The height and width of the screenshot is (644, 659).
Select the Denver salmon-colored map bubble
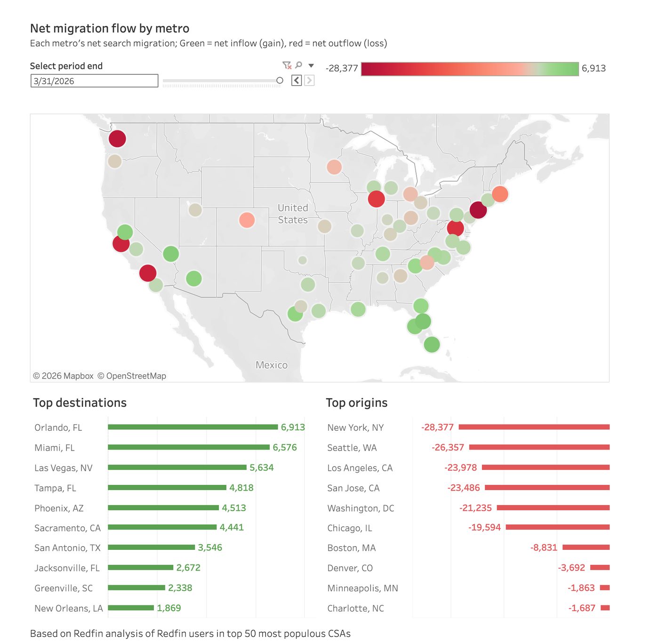(x=247, y=220)
